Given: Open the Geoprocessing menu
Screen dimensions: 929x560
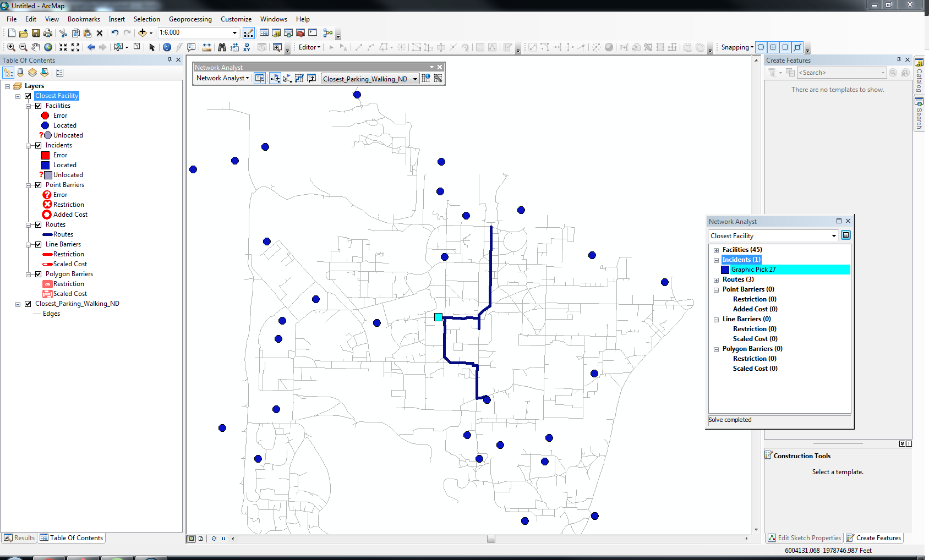Looking at the screenshot, I should point(190,19).
